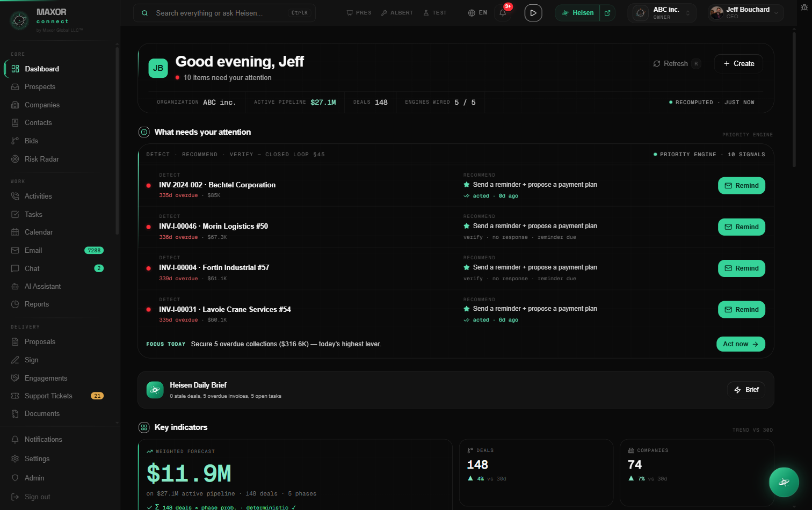This screenshot has width=812, height=510.
Task: Click the Sign pen icon
Action: 15,360
